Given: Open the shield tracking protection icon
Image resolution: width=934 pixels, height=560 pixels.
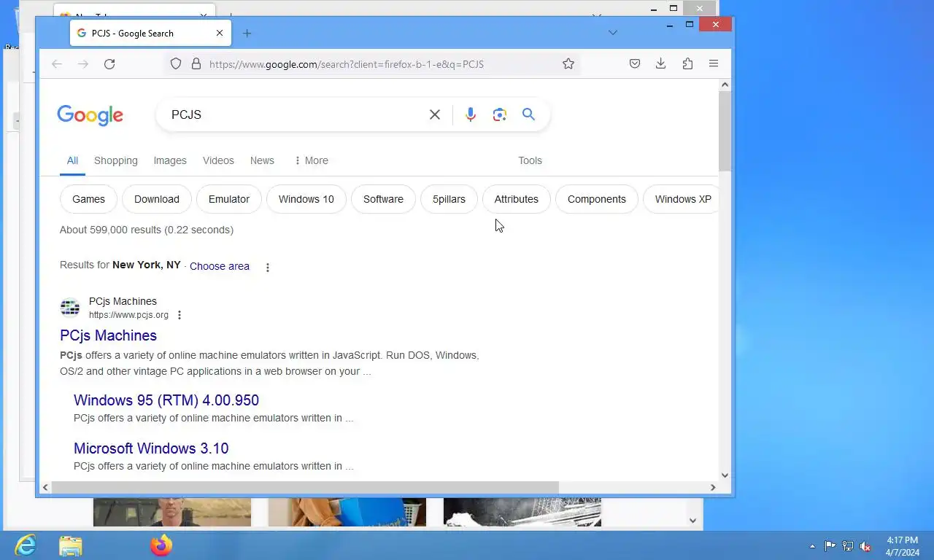Looking at the screenshot, I should click(176, 64).
